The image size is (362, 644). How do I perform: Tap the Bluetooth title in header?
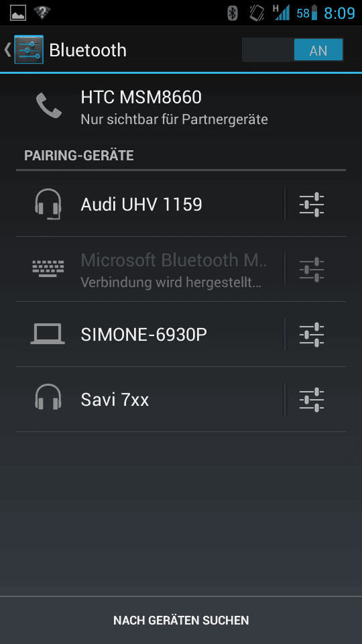coord(88,50)
